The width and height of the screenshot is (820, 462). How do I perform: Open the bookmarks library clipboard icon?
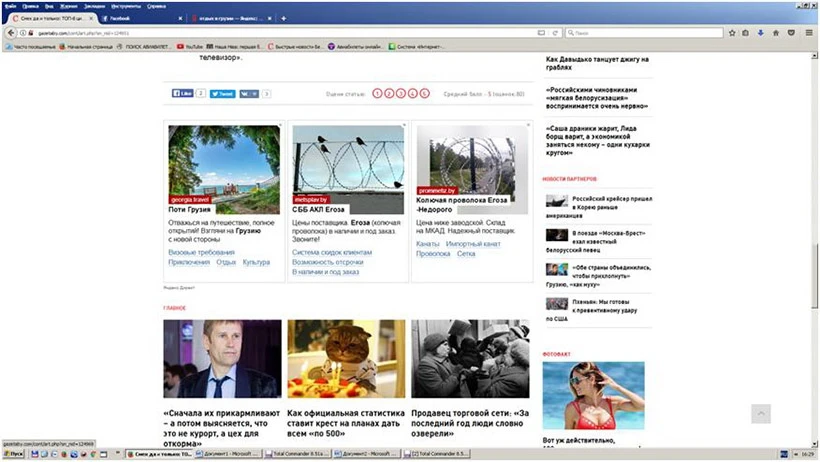746,33
